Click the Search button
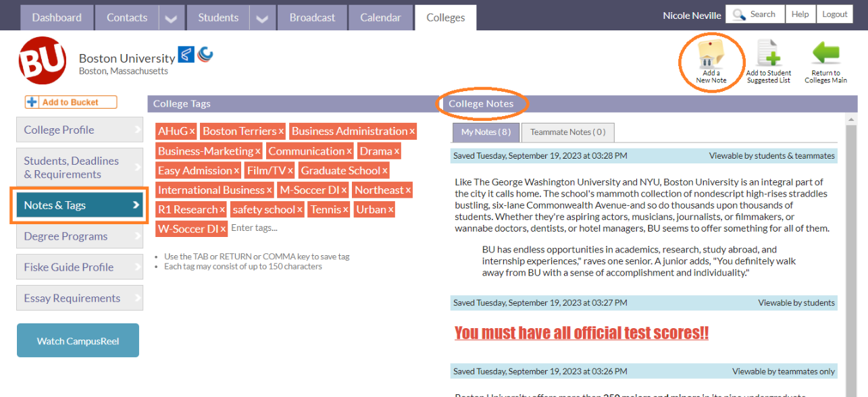The image size is (868, 397). 755,14
